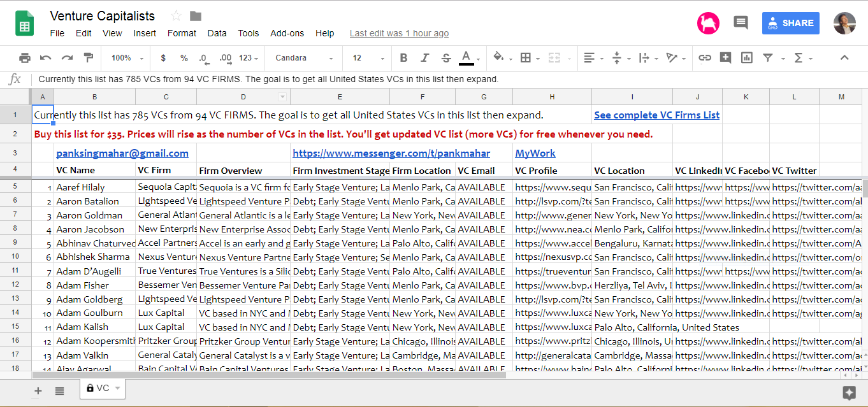
Task: Add a new sheet with the plus icon
Action: (38, 390)
